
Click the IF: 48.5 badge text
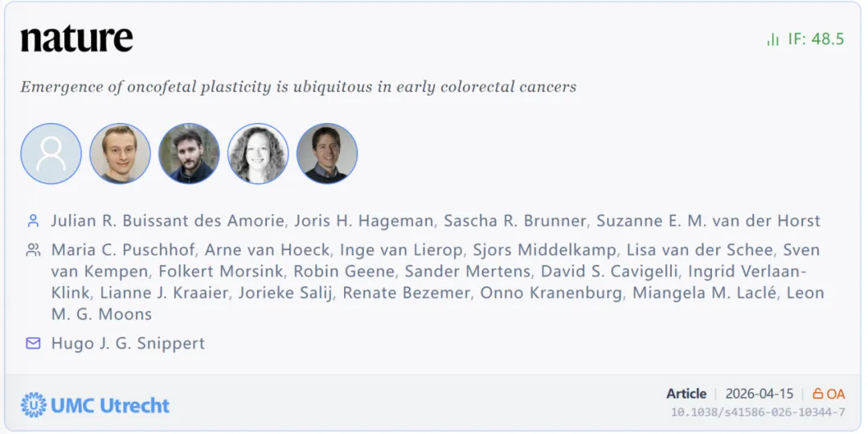[x=816, y=39]
